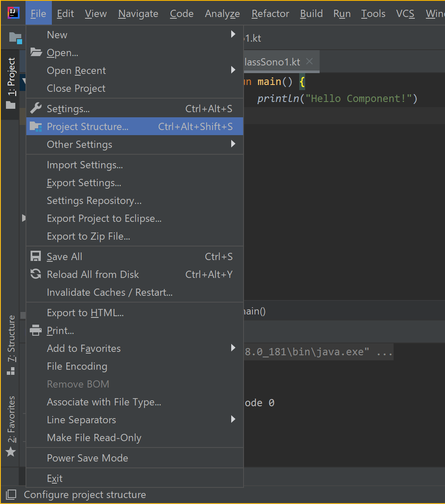This screenshot has height=504, width=445.
Task: Click main() breadcrumb below editor
Action: [255, 311]
